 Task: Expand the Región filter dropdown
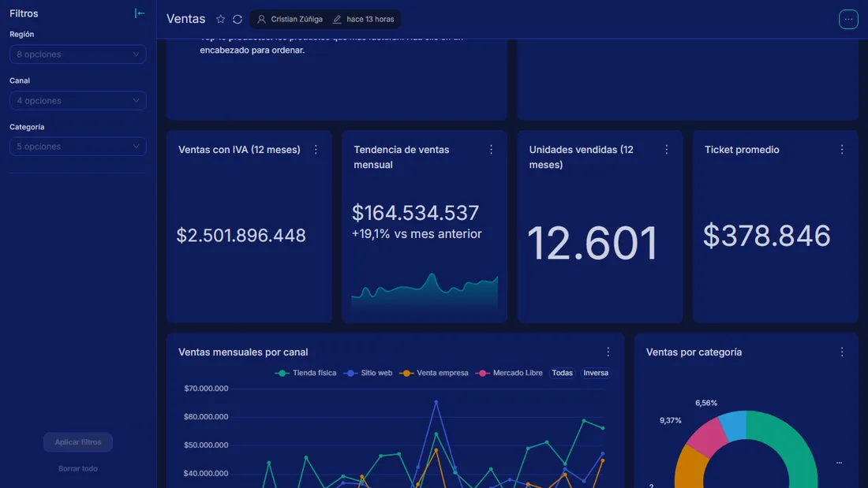click(x=77, y=54)
